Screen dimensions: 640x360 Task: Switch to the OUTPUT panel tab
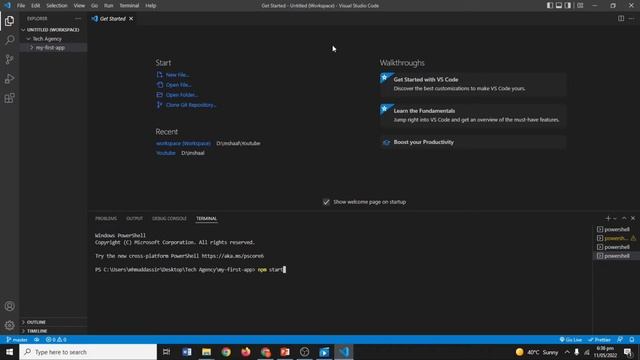tap(134, 219)
